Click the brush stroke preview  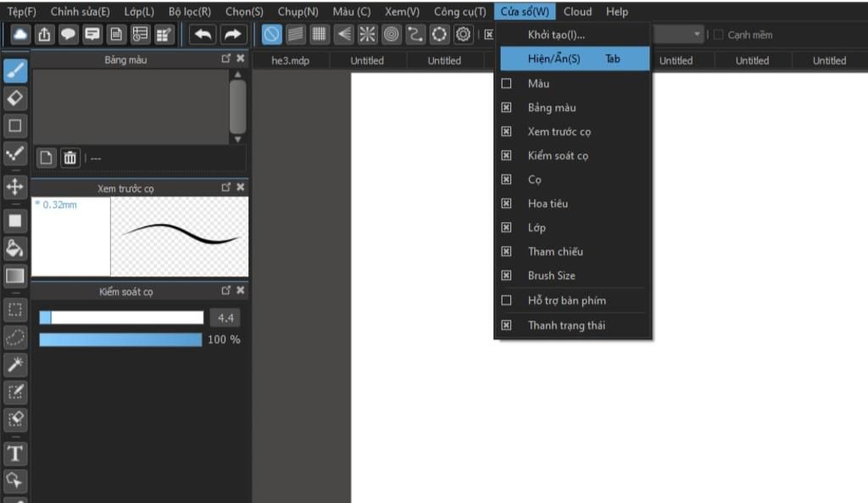tap(180, 237)
